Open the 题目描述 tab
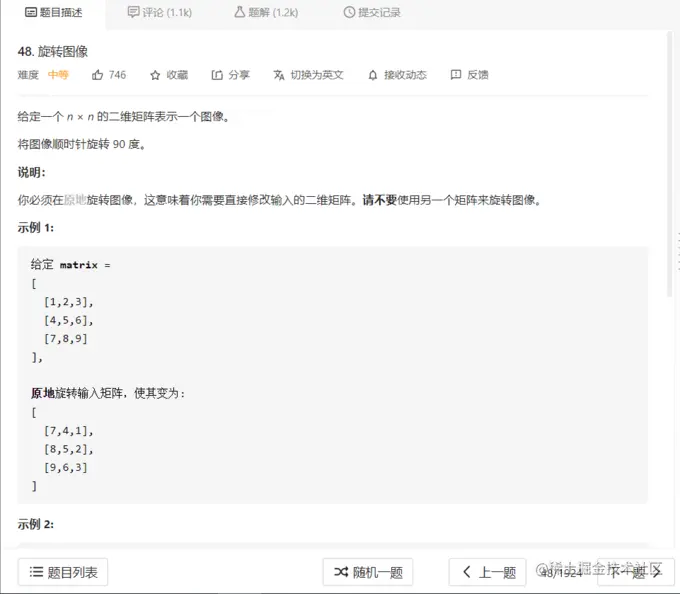 (x=53, y=13)
